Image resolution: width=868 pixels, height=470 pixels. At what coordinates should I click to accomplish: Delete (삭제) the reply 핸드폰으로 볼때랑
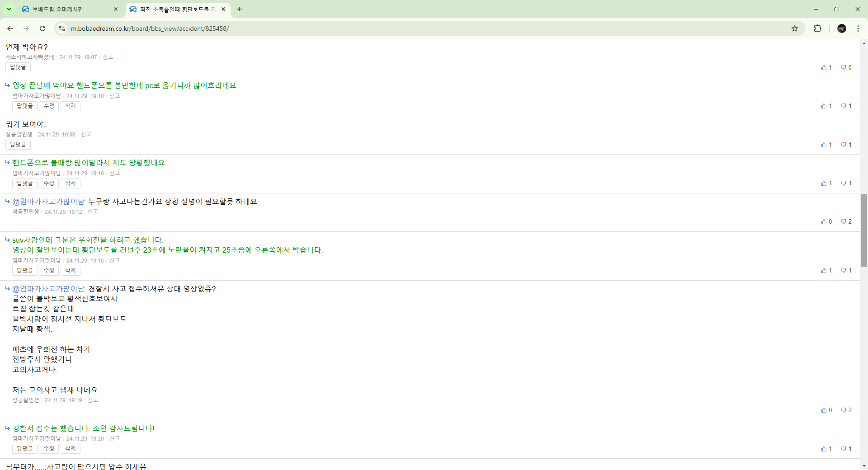(71, 183)
